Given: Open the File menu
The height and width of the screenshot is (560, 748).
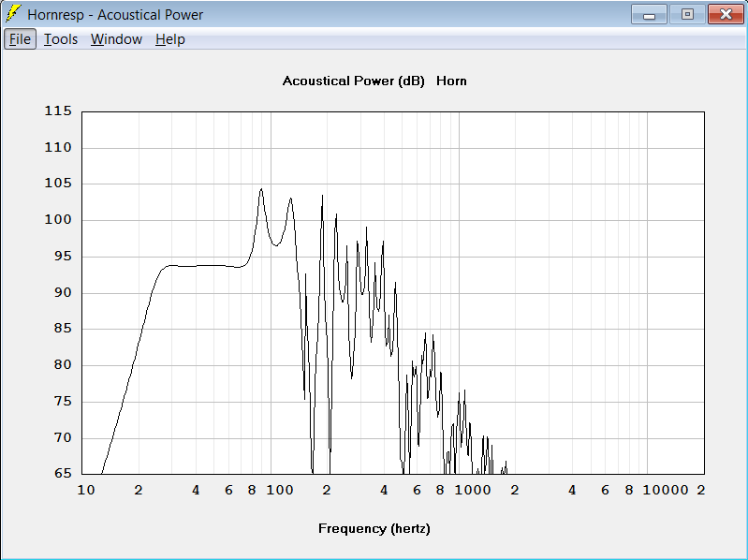Looking at the screenshot, I should pyautogui.click(x=20, y=39).
